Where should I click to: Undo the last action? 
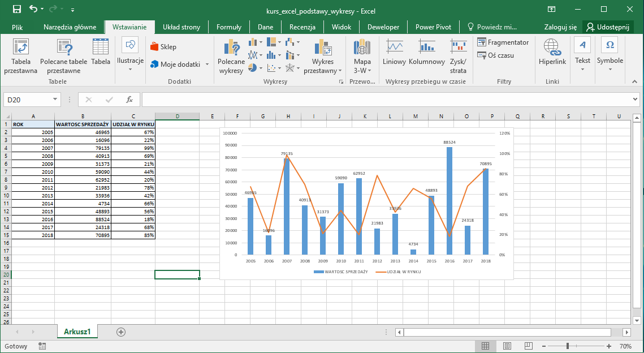pos(33,10)
